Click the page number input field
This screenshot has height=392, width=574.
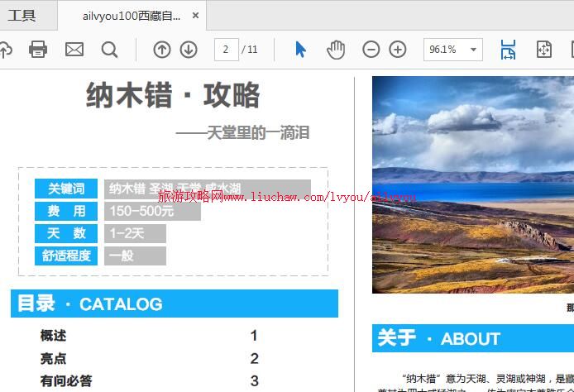pos(226,50)
